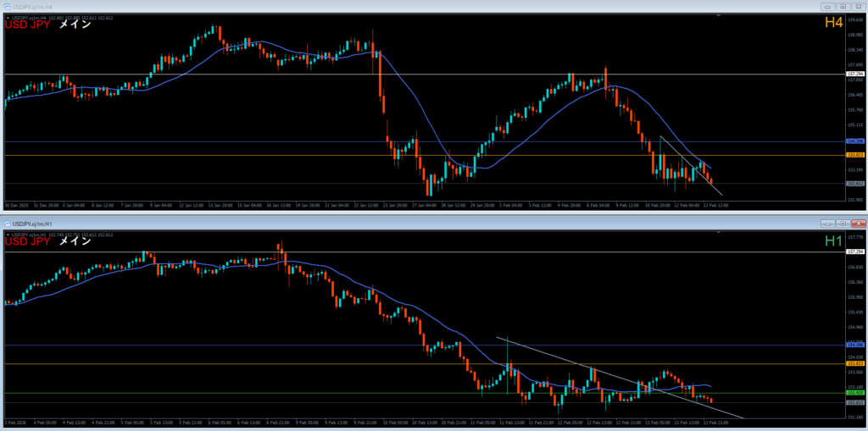Select the red USD JPY label on H1 chart

[28, 242]
